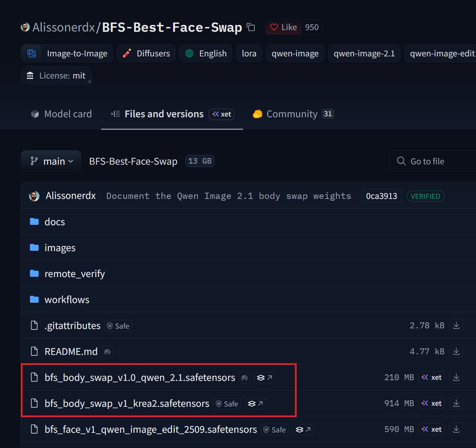Select the Diffusers tag

(x=146, y=54)
